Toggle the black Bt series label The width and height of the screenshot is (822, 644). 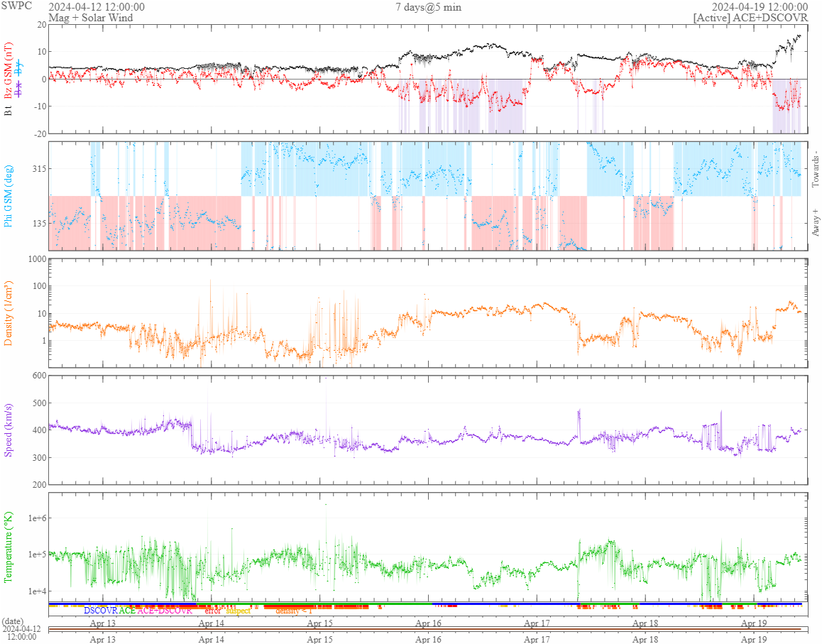tap(8, 111)
